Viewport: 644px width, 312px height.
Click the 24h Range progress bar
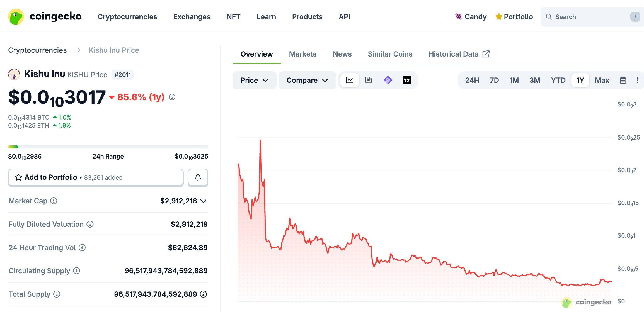[108, 147]
